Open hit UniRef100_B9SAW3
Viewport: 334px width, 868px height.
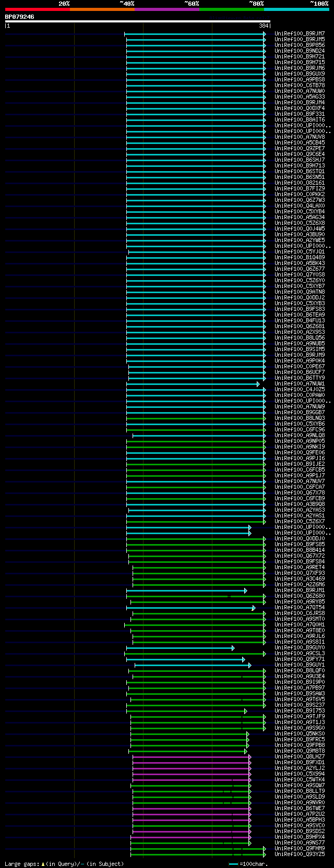[300, 694]
